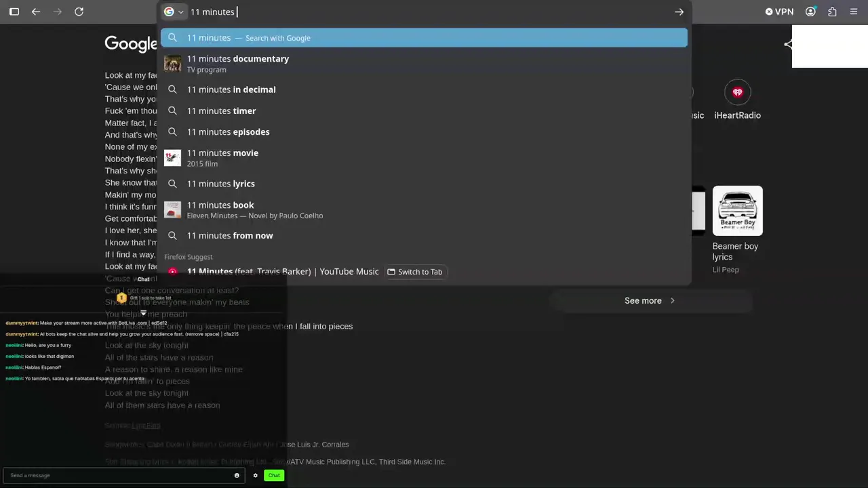Collapse the chat leaderboard arrow icon

(x=143, y=313)
